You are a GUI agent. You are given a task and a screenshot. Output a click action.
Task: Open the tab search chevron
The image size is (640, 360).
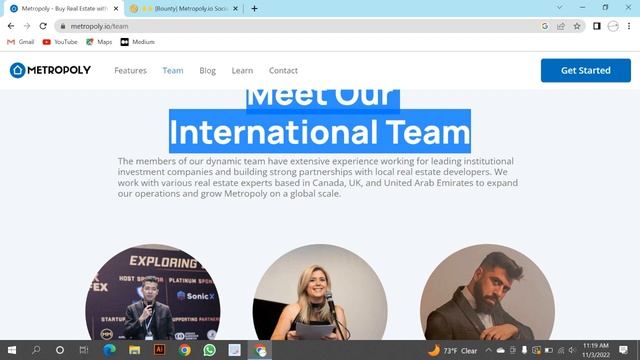[x=560, y=7]
